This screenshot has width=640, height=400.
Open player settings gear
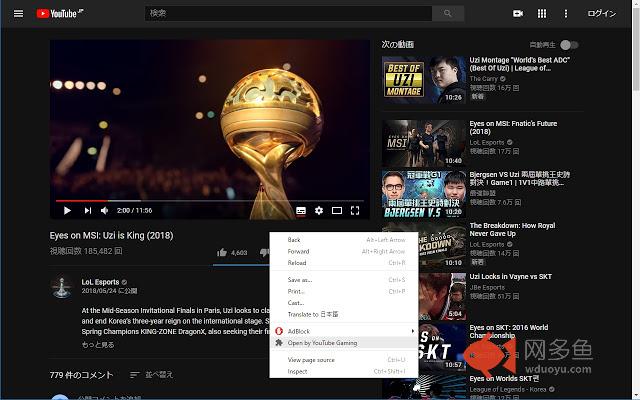pyautogui.click(x=319, y=211)
